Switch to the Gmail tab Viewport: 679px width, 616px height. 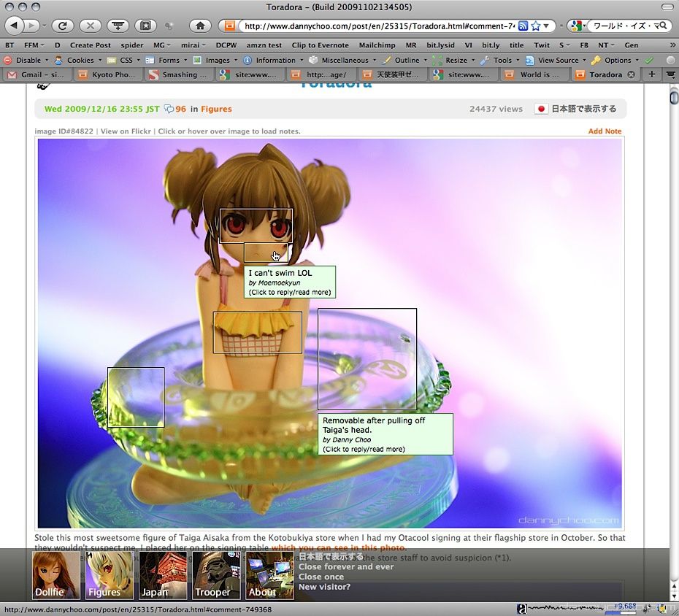(x=36, y=74)
